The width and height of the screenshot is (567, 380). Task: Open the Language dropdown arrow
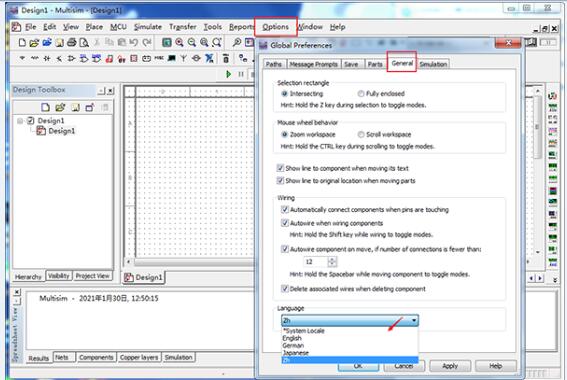[x=414, y=320]
